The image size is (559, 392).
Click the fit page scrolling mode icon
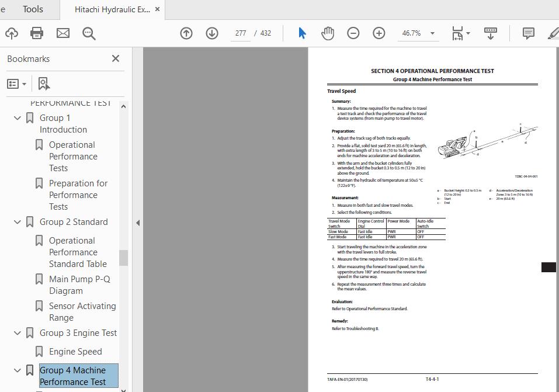point(457,33)
